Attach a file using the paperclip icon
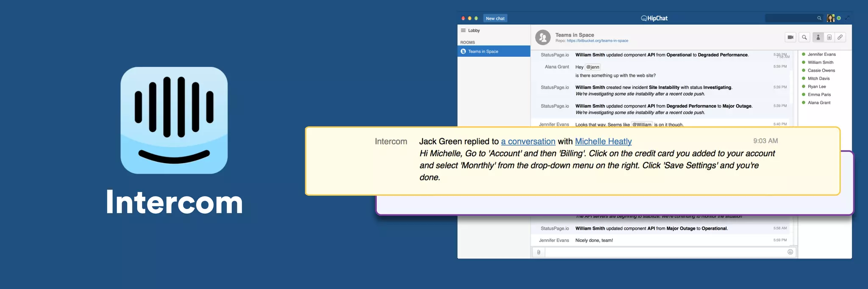This screenshot has width=868, height=289. 538,252
